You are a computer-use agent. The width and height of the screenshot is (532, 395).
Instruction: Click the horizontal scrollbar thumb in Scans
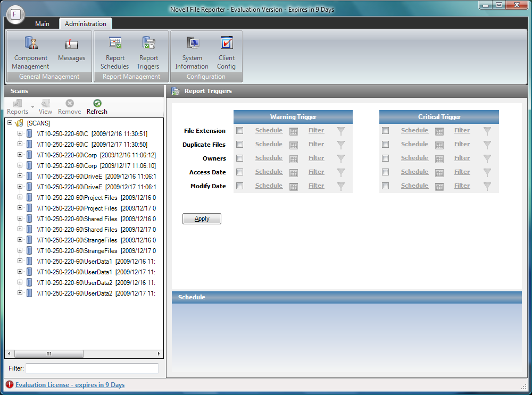[x=49, y=354]
